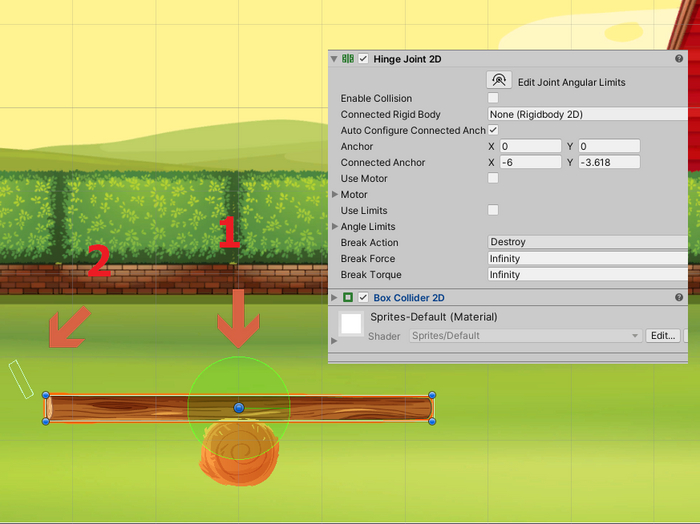This screenshot has height=524, width=700.
Task: Enable the Use Motor checkbox
Action: (x=493, y=178)
